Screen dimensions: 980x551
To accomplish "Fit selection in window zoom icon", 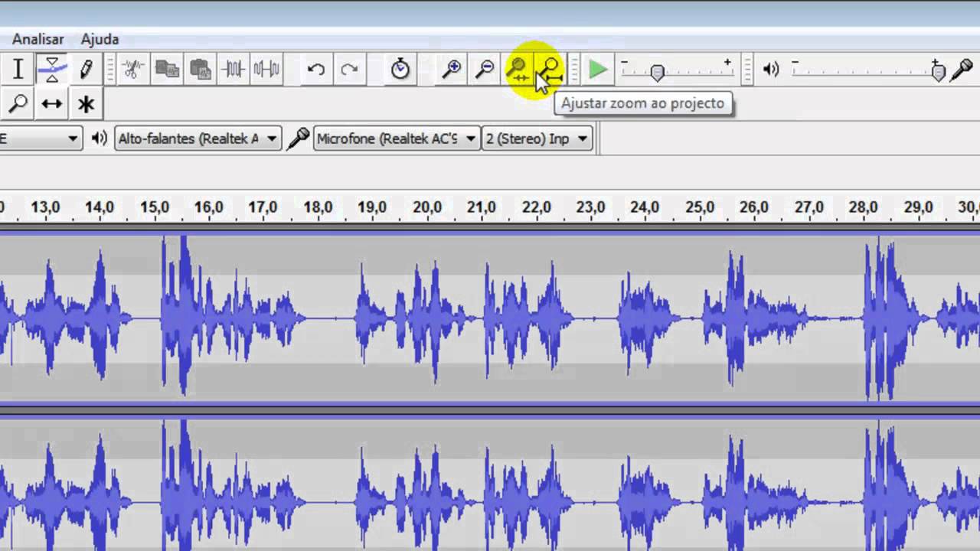I will (x=518, y=69).
